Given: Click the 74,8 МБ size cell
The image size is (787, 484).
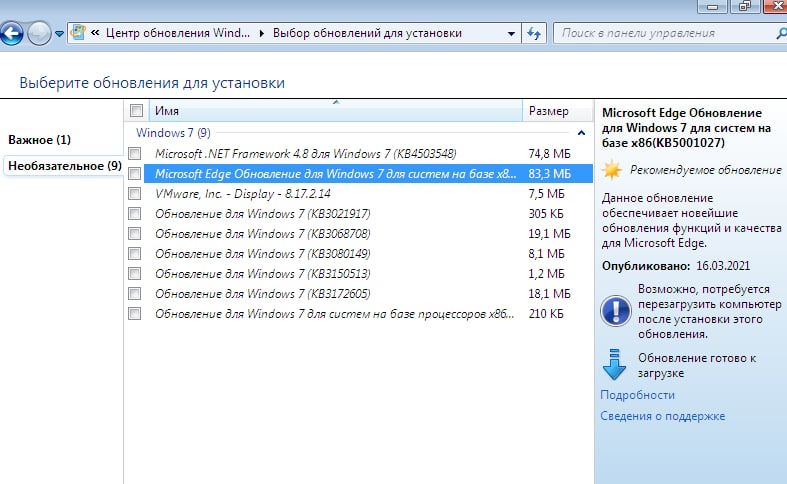Looking at the screenshot, I should (x=549, y=154).
